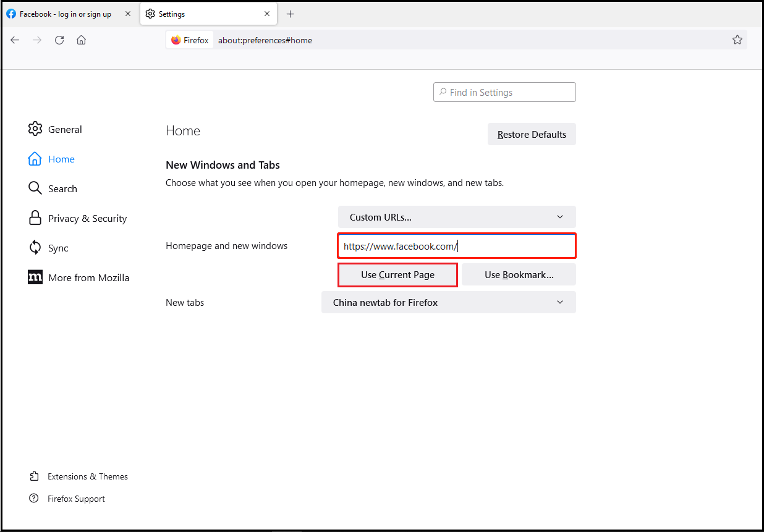The image size is (764, 532).
Task: Click the Firefox identity icon in address bar
Action: (x=190, y=40)
